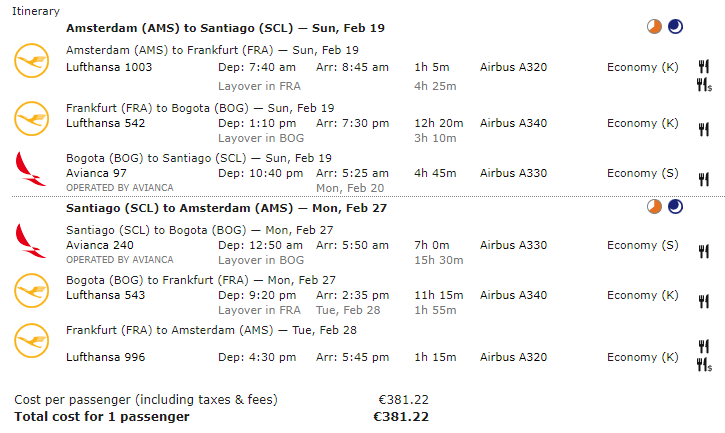This screenshot has height=433, width=725.
Task: Click the Lufthansa logo beside flight 542
Action: point(31,118)
